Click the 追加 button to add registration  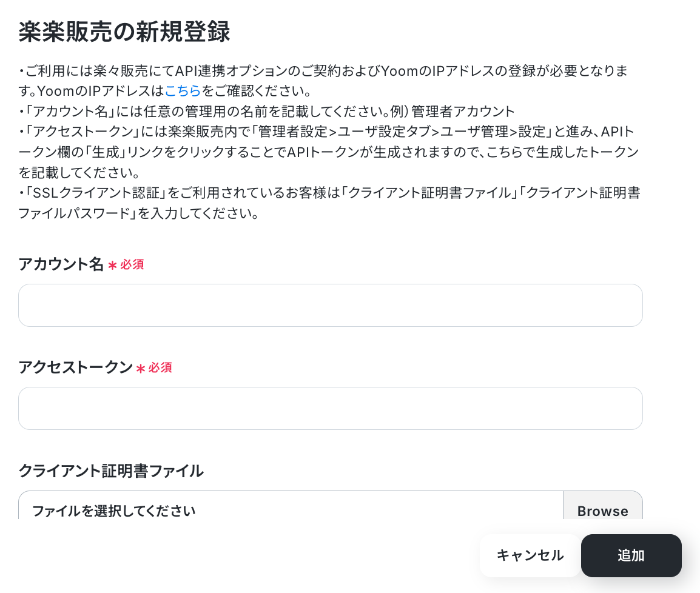[x=631, y=555]
